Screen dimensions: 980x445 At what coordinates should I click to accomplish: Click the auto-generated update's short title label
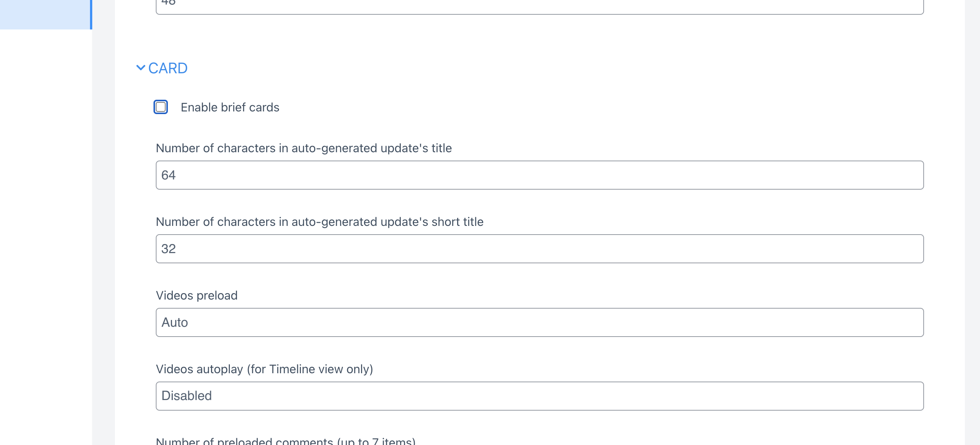tap(319, 222)
